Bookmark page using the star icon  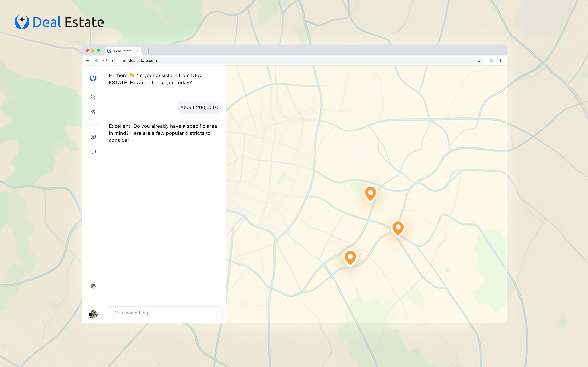point(479,60)
